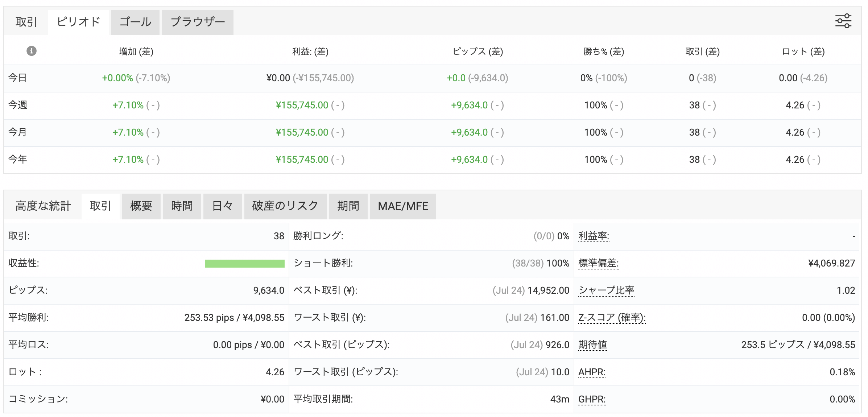Image resolution: width=868 pixels, height=417 pixels.
Task: Open the 日々 statistics tab
Action: pyautogui.click(x=222, y=206)
